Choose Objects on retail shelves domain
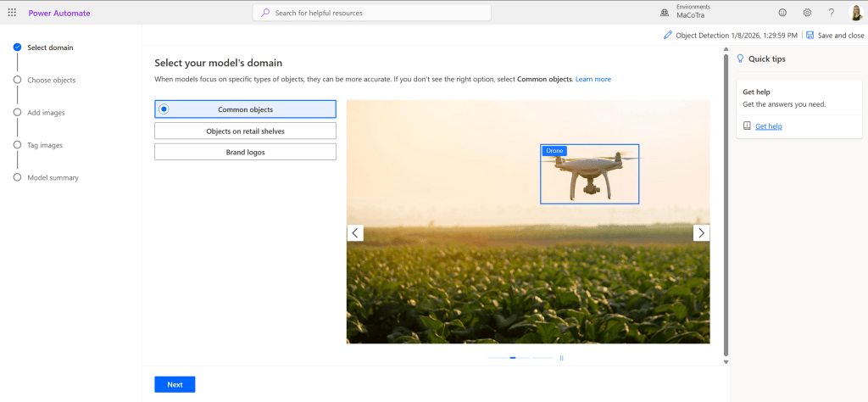The image size is (868, 402). click(245, 131)
